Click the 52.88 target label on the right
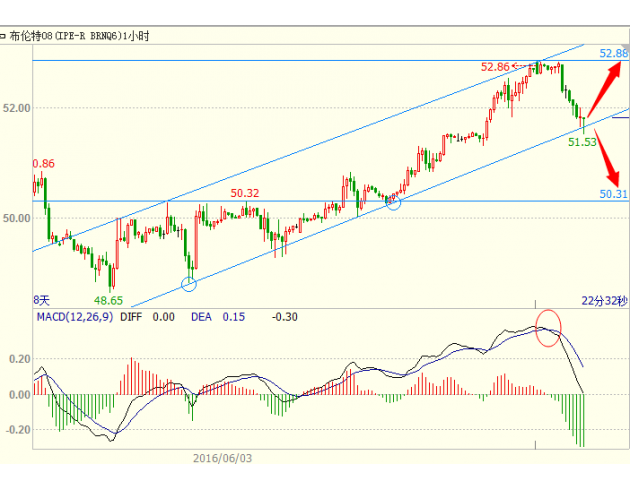The height and width of the screenshot is (490, 630). point(613,52)
